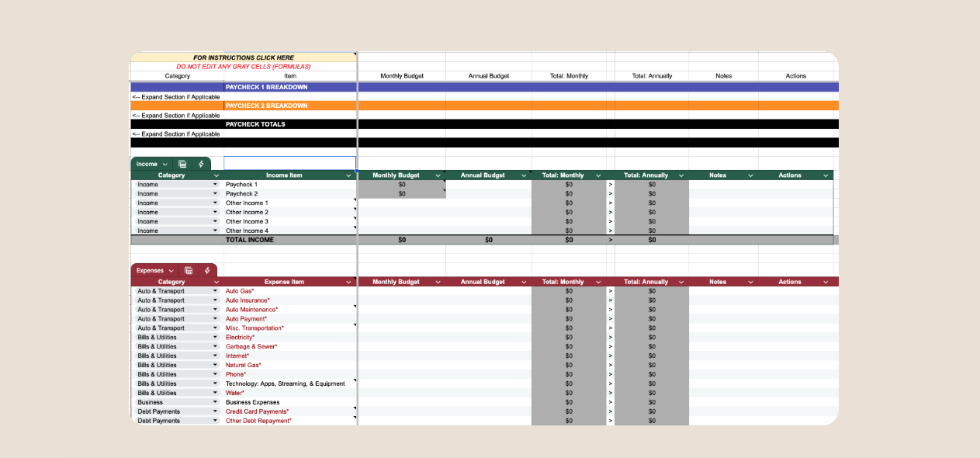Image resolution: width=980 pixels, height=458 pixels.
Task: Open the Expenses table Total: Monthly column menu
Action: [x=598, y=282]
